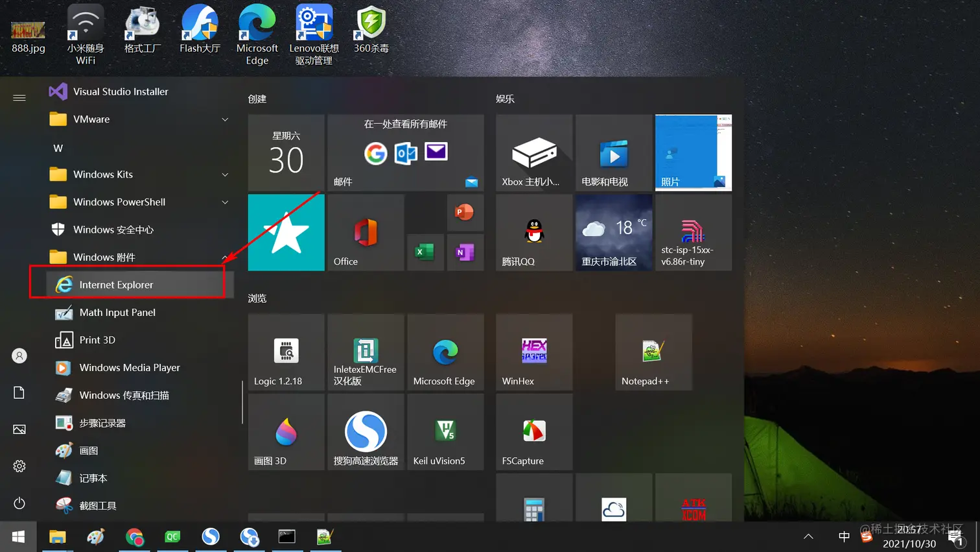The image size is (980, 552).
Task: Open WinHex tile
Action: [534, 352]
